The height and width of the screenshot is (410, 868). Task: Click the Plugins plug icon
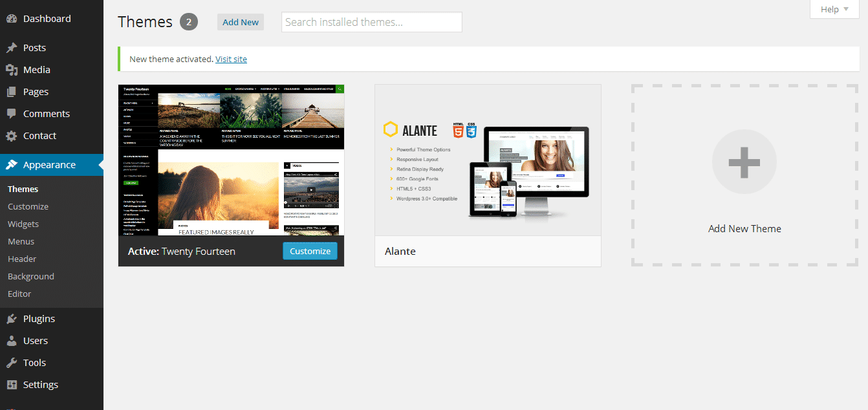[x=12, y=319]
